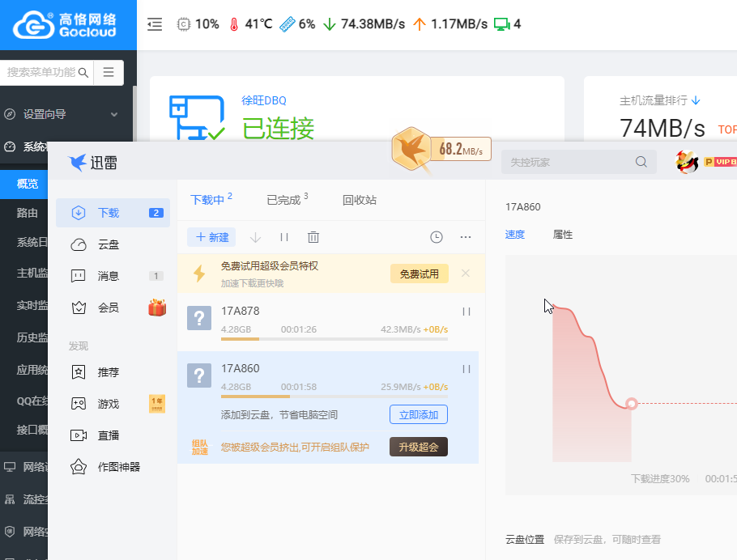Click the 免费试用 button
The width and height of the screenshot is (737, 560).
click(x=420, y=274)
